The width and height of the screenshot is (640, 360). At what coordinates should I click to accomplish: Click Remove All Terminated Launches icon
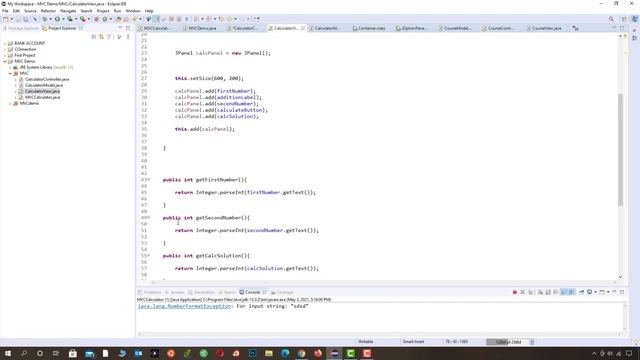(531, 292)
